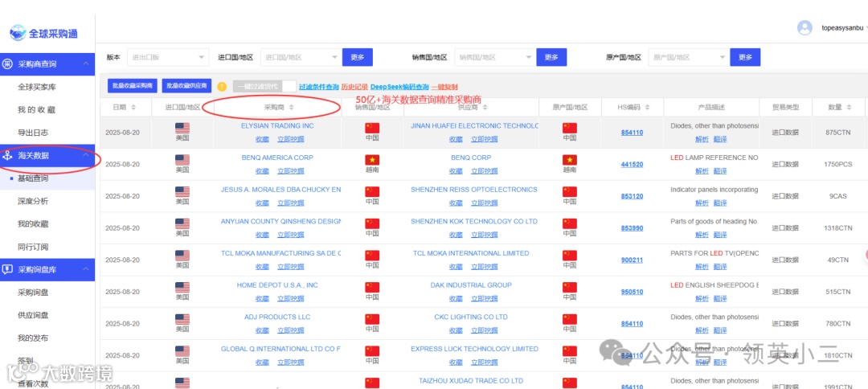Open 我 的 收 藏 under 采购商查询
The height and width of the screenshot is (389, 868).
[x=36, y=109]
